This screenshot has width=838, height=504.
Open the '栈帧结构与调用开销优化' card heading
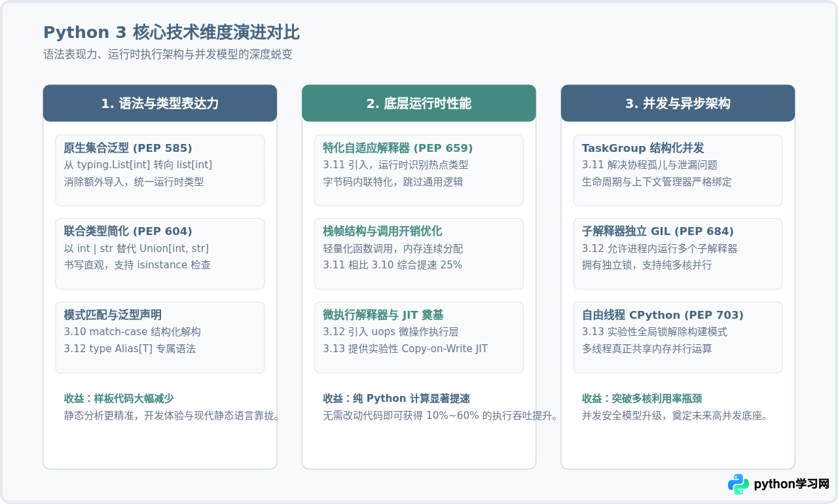[382, 231]
